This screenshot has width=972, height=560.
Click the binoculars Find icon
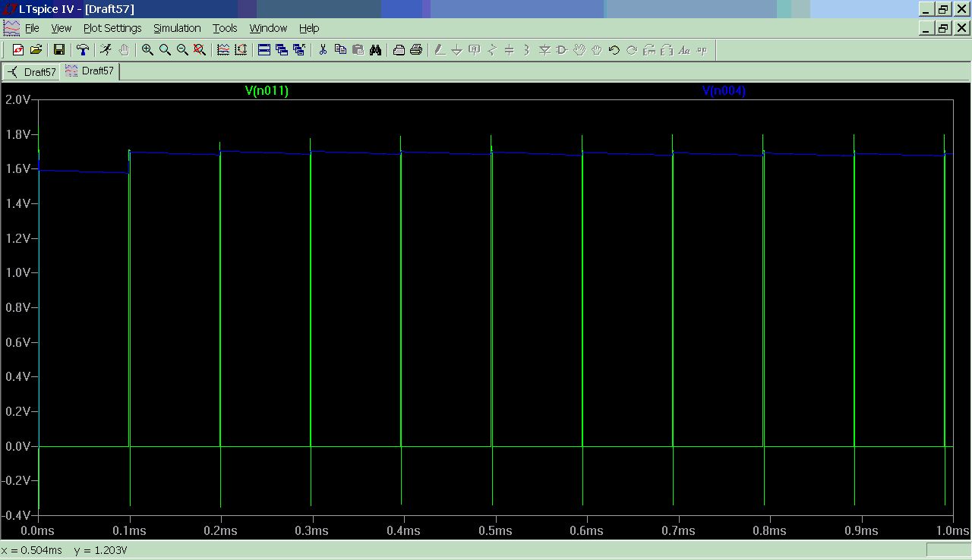375,50
